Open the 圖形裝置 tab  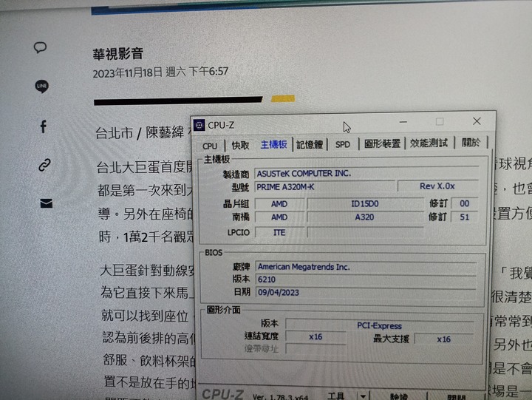[x=382, y=143]
